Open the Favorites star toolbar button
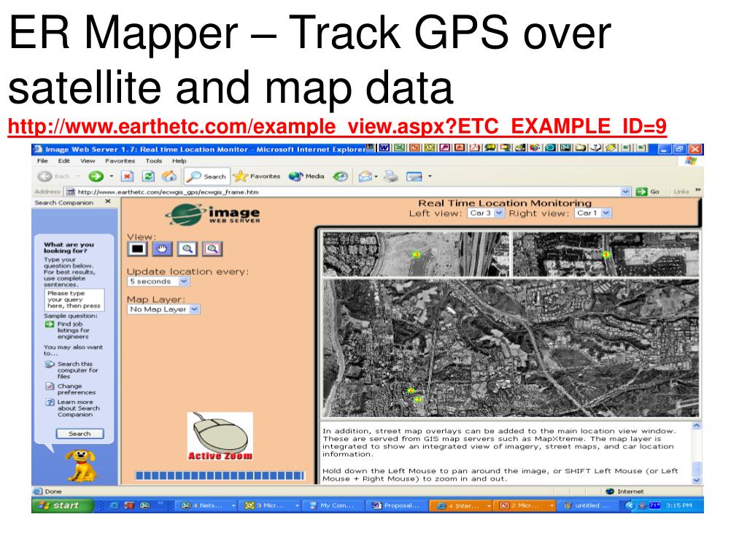This screenshot has height=560, width=747. 257,176
